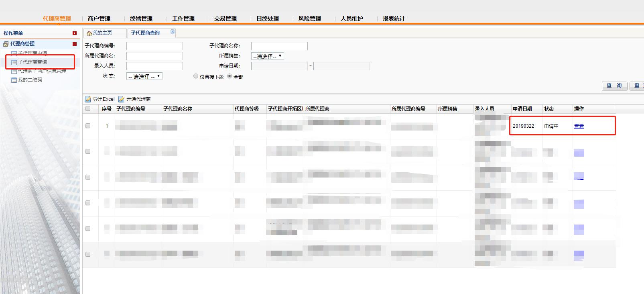Collapse the 操作菜单 sidebar with red arrow
This screenshot has height=294, width=644.
(75, 33)
